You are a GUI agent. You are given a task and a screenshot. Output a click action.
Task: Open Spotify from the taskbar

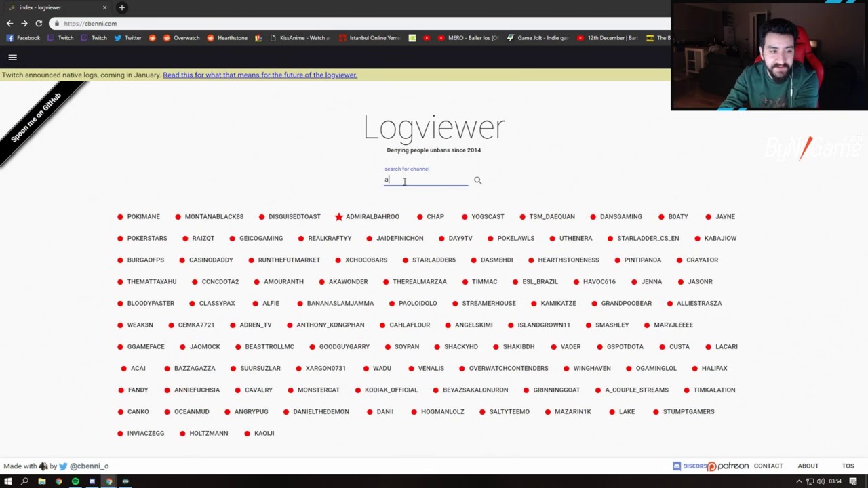click(75, 481)
